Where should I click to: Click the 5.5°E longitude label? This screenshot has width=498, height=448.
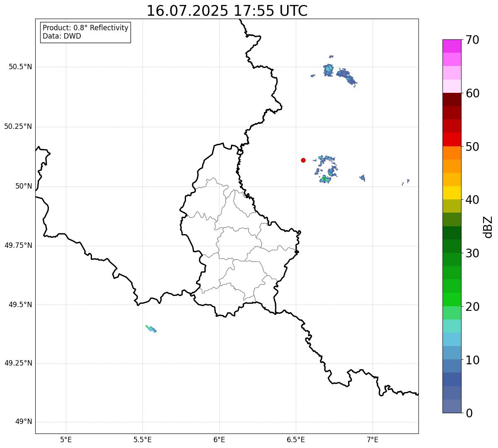pos(143,439)
